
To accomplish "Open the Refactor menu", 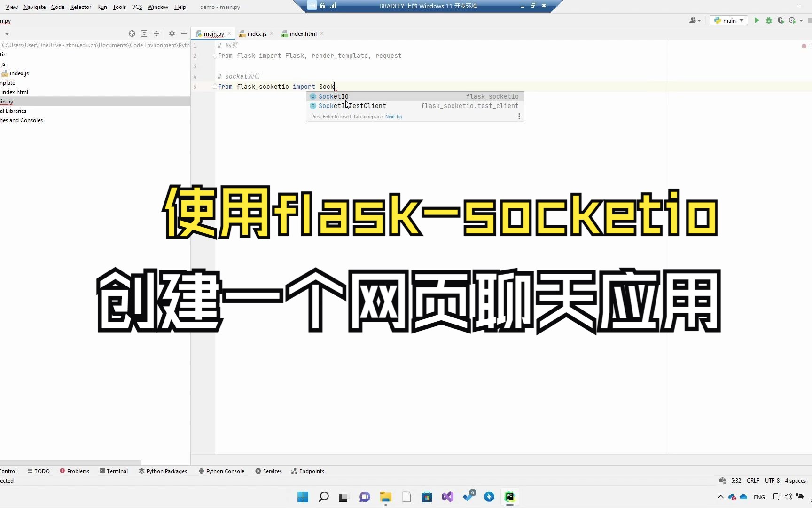I will (x=80, y=7).
